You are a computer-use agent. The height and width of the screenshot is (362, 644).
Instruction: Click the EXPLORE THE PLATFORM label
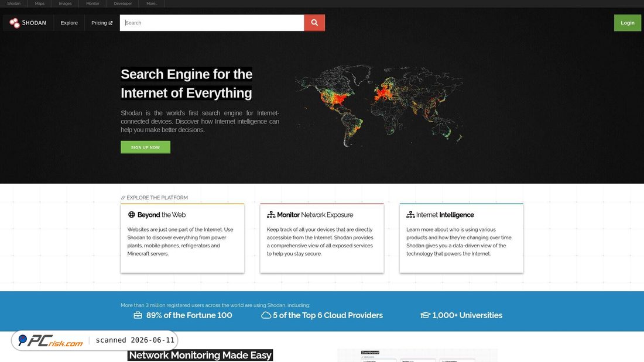pos(155,198)
